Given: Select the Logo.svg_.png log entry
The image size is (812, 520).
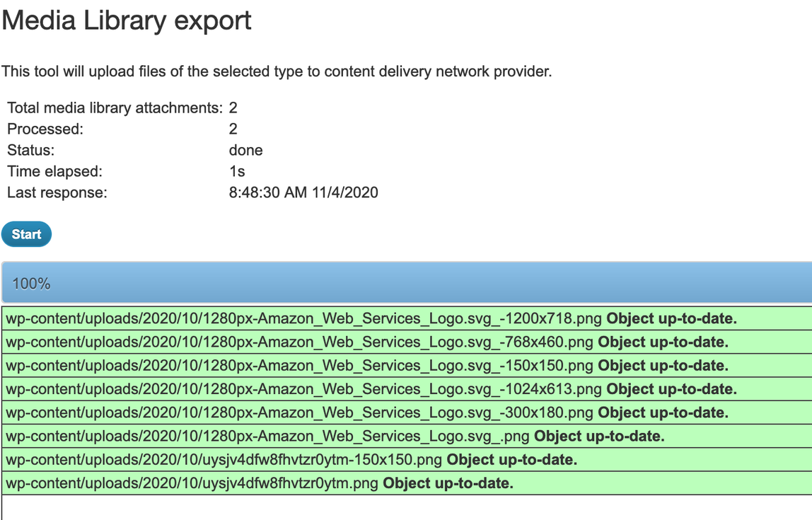Looking at the screenshot, I should point(335,436).
